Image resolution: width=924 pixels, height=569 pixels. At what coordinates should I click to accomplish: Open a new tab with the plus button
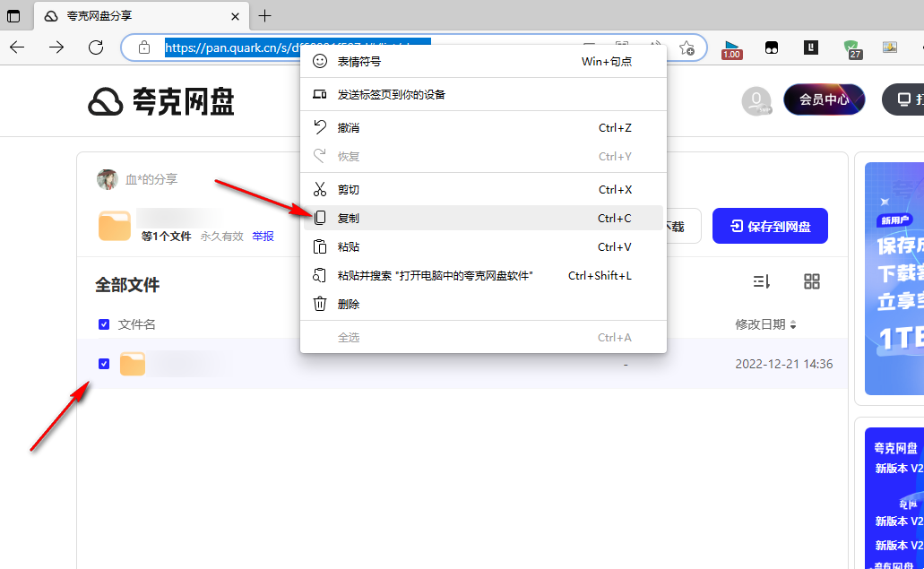tap(265, 16)
